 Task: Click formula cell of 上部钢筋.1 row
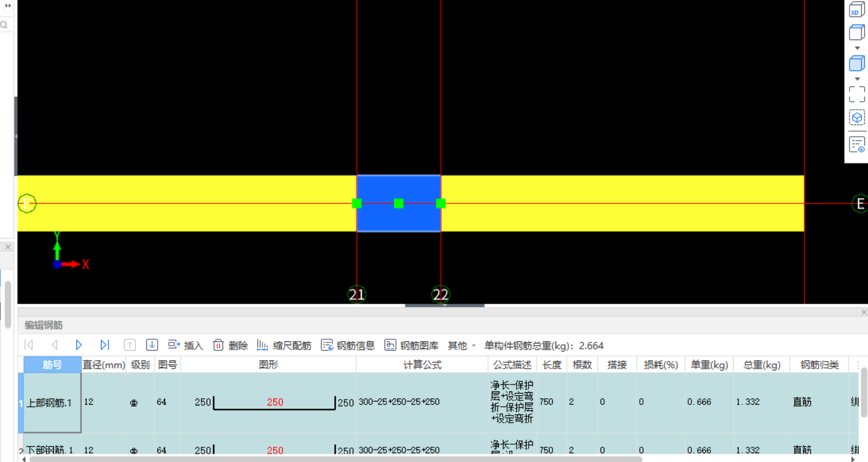coord(423,402)
